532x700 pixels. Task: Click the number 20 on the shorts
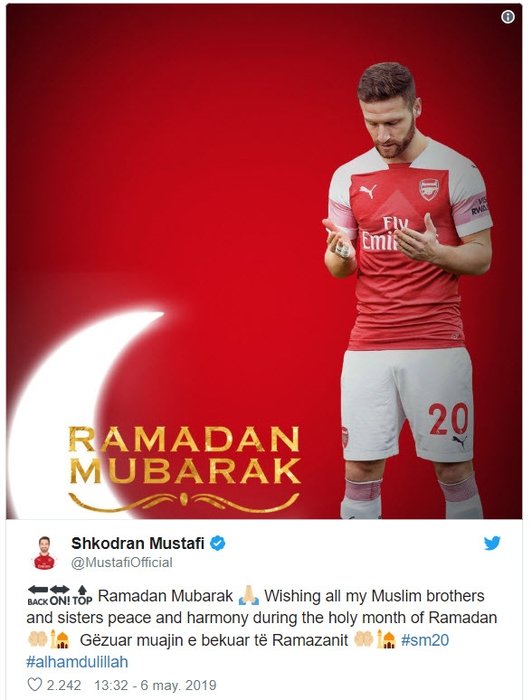click(x=448, y=419)
